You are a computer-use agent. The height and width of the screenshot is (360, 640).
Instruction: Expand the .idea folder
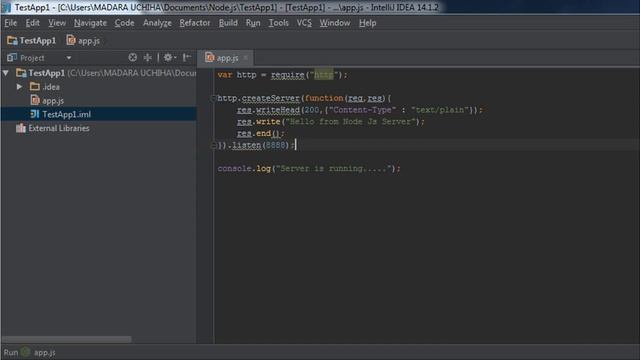click(19, 87)
